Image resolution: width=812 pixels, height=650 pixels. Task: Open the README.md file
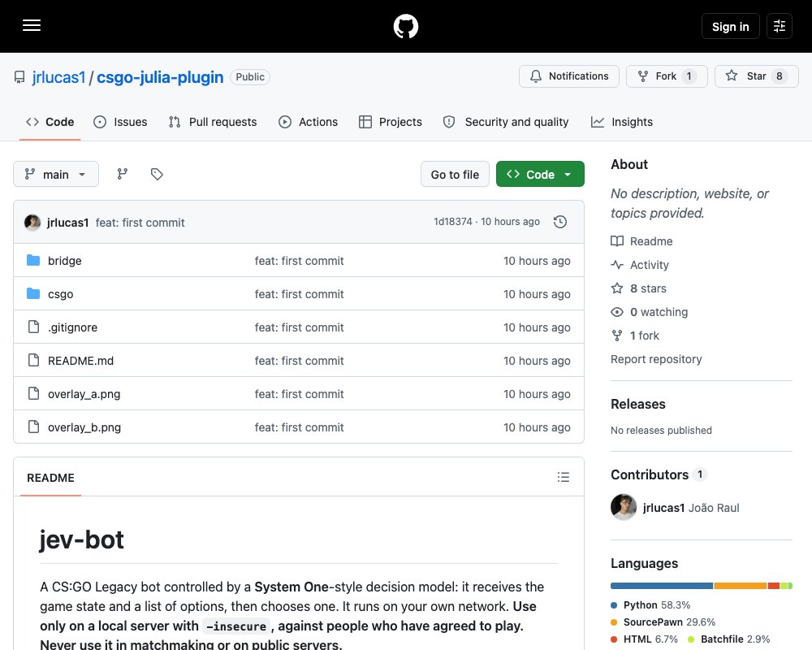(80, 361)
